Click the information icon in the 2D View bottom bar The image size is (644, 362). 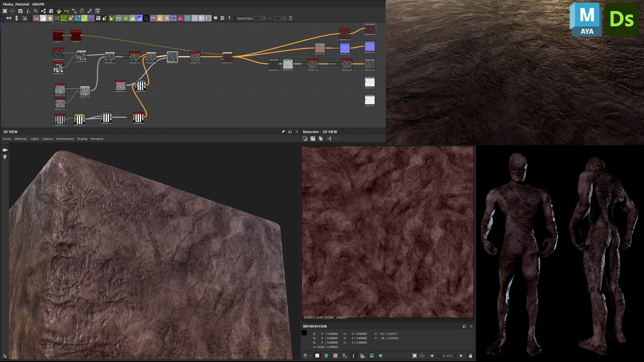(354, 356)
